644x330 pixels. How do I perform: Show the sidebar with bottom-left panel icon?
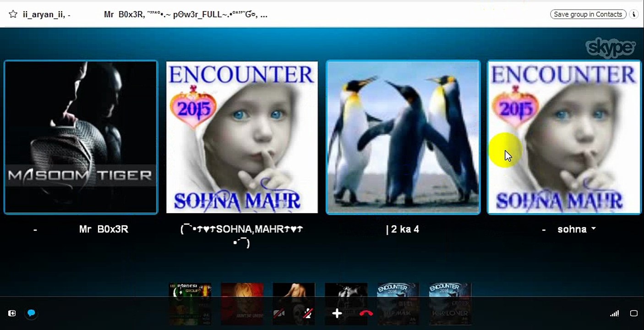(x=12, y=313)
